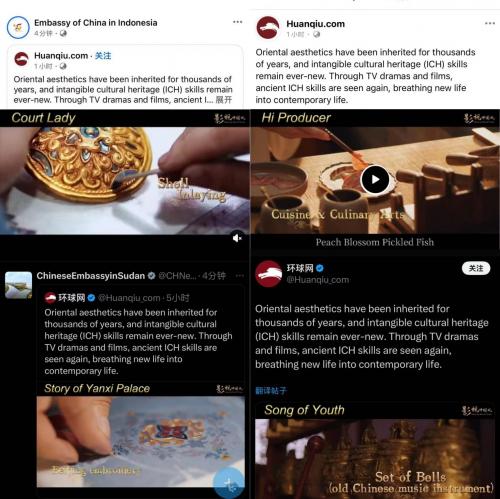Open three-dot menu on Huanqiu.com Facebook post
Screen dimensions: 500x499
[490, 23]
